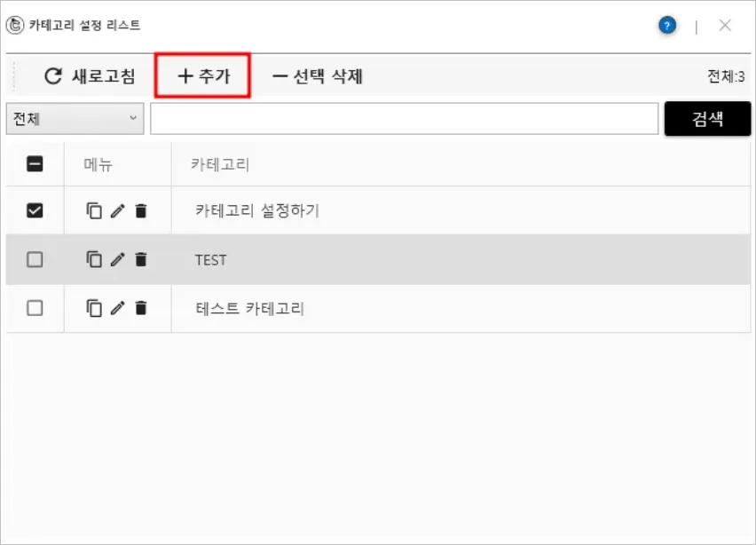This screenshot has width=756, height=545.
Task: Select the TEST category row text
Action: tap(211, 260)
